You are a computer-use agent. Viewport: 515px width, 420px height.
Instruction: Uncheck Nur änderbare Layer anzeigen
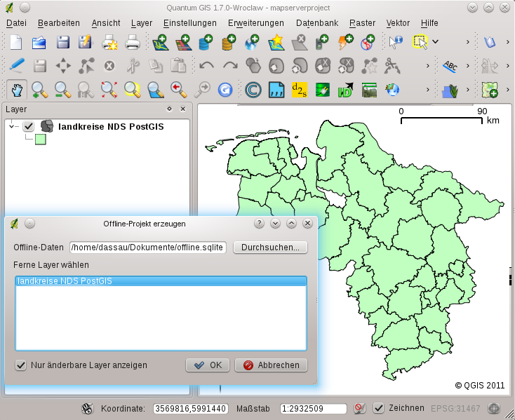pos(20,365)
